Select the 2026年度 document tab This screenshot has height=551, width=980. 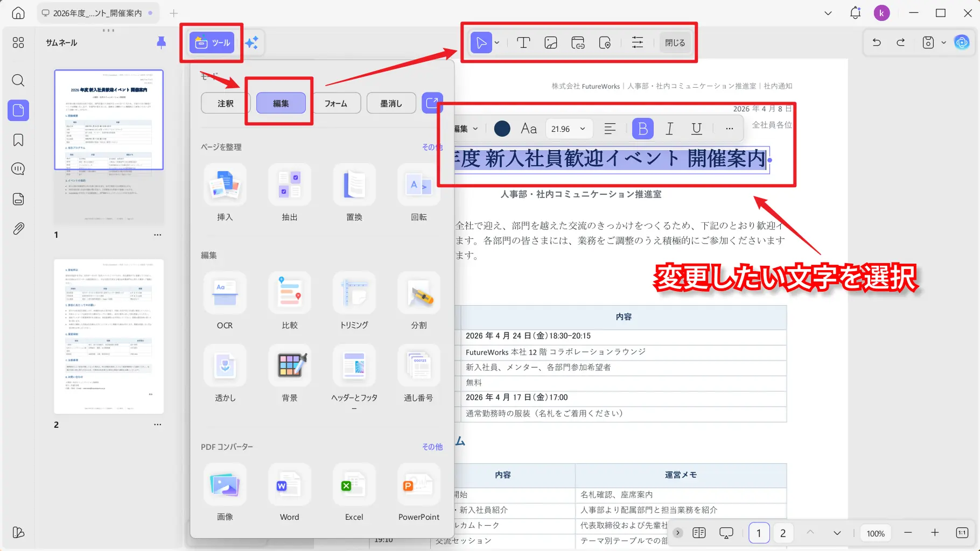click(x=97, y=13)
